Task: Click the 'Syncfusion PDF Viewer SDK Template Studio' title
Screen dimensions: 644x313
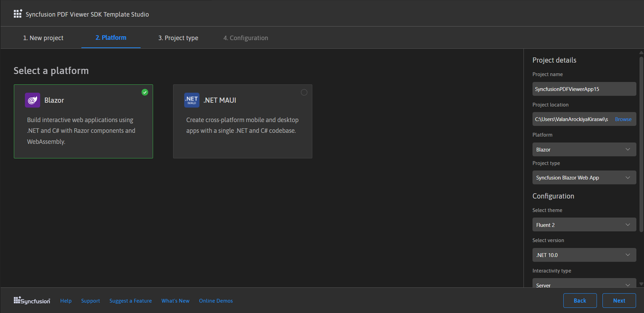Action: coord(87,14)
